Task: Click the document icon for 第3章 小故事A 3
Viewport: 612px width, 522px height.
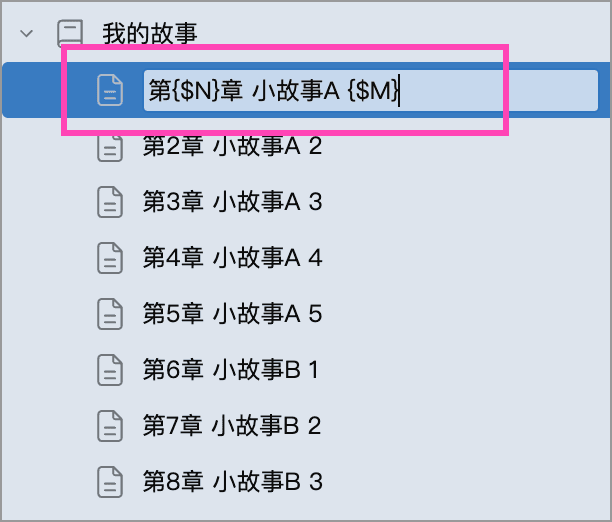Action: tap(110, 203)
